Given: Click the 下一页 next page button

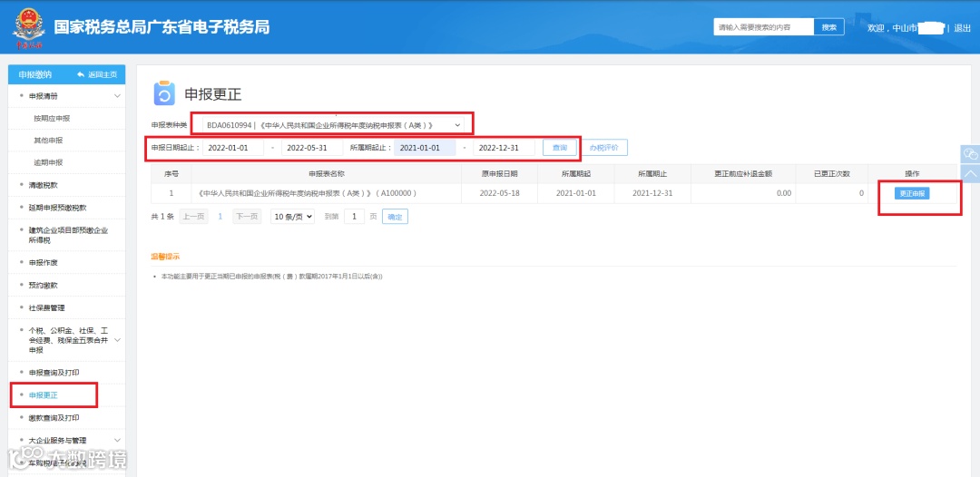Looking at the screenshot, I should point(246,217).
